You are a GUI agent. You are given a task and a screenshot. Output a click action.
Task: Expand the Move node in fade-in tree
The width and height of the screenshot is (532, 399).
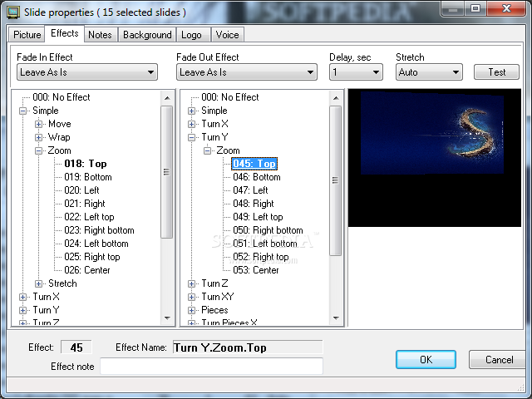tap(38, 124)
